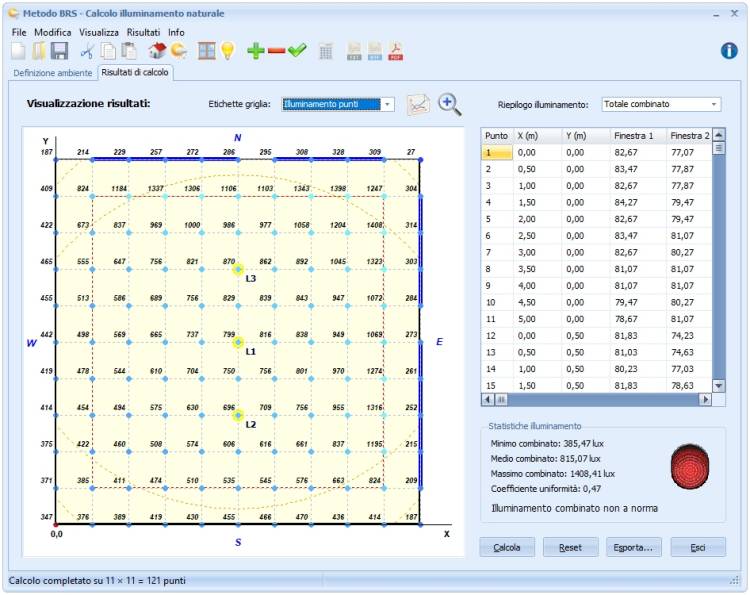Viewport: 750px width, 595px height.
Task: Click the green checkmark validate icon
Action: [297, 50]
